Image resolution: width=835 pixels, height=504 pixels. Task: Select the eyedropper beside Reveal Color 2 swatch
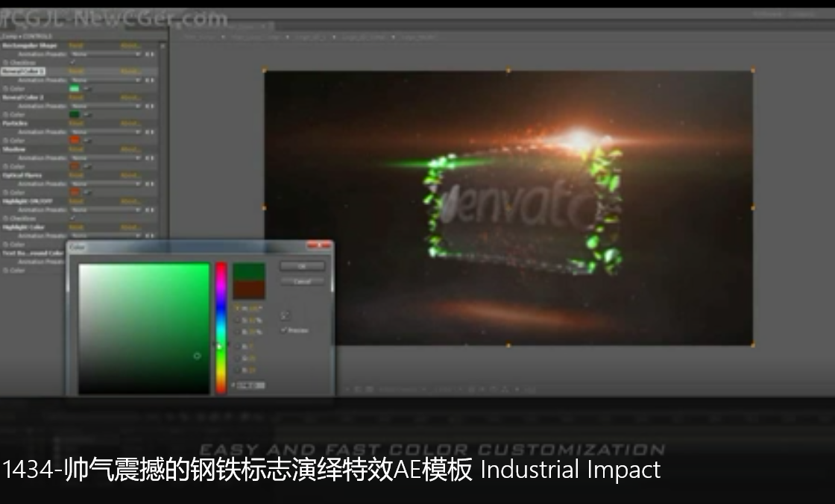pos(87,115)
